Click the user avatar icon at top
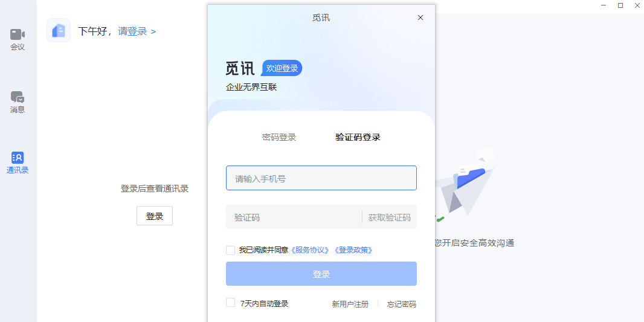This screenshot has width=644, height=322. tap(59, 30)
